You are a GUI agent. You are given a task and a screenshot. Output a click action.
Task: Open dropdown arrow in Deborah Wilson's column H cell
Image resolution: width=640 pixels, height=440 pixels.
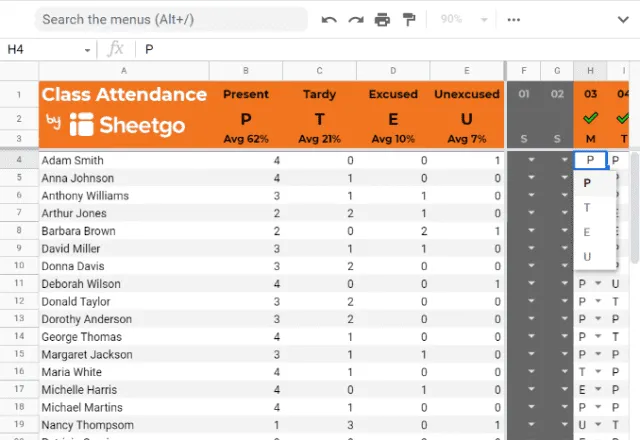(x=598, y=284)
